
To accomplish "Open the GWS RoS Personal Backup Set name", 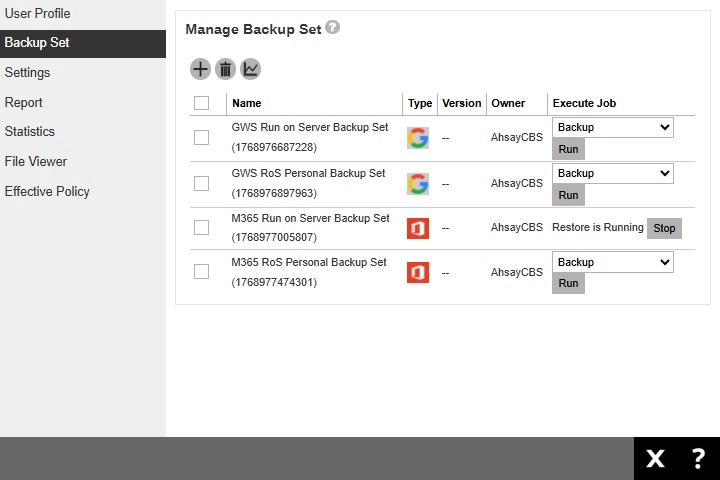I will (x=308, y=173).
